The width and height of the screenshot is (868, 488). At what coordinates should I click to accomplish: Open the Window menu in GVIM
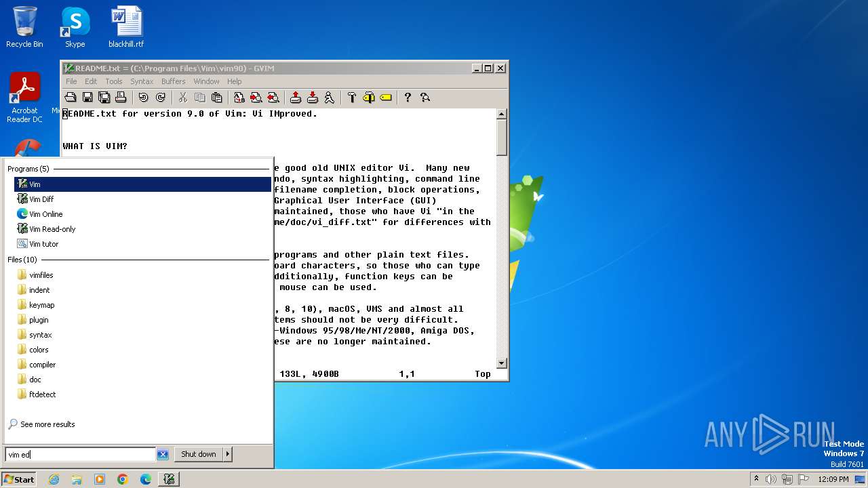click(206, 81)
